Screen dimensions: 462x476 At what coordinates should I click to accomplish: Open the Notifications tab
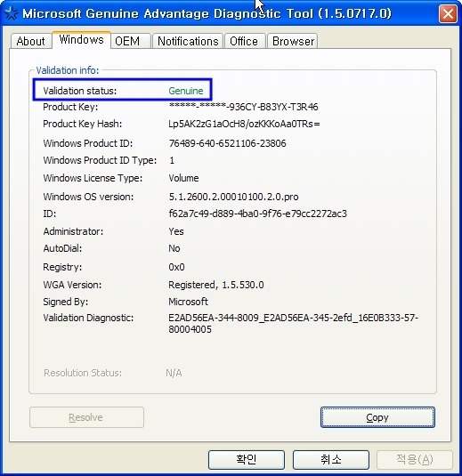(x=188, y=41)
